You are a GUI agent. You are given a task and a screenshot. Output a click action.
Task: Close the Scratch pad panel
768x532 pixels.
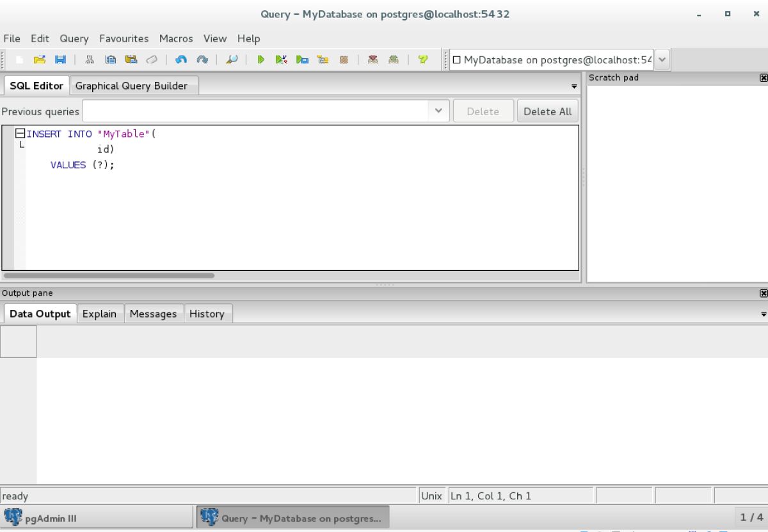coord(762,78)
